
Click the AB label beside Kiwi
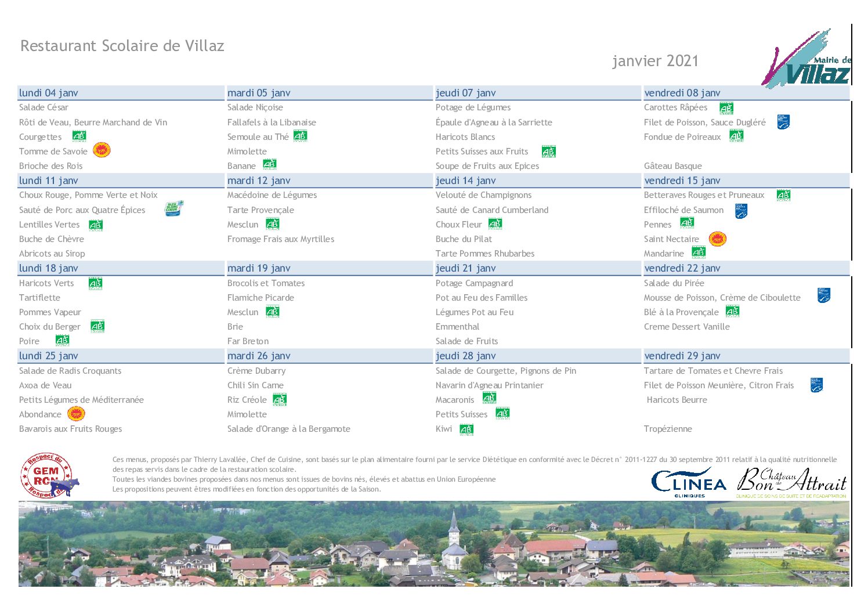click(466, 429)
